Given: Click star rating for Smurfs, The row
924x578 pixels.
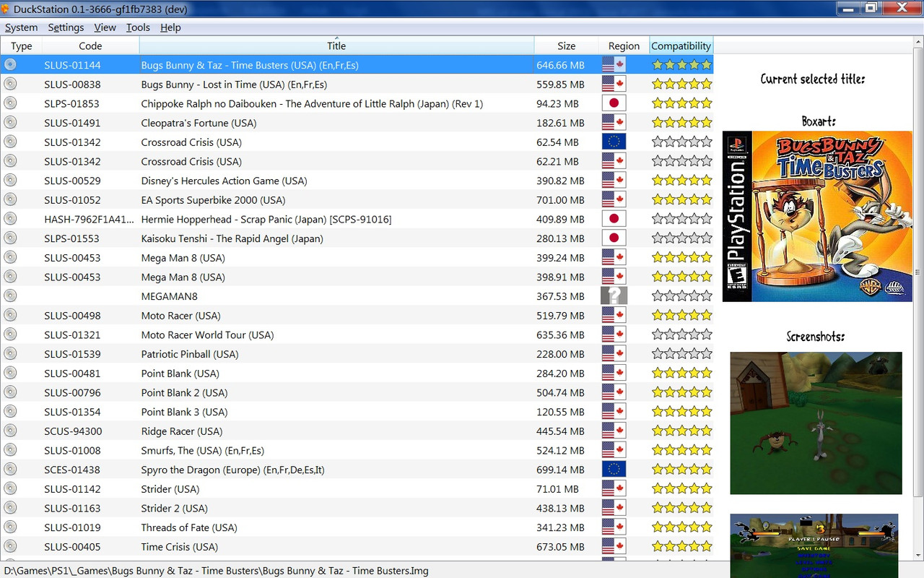Looking at the screenshot, I should [x=681, y=450].
